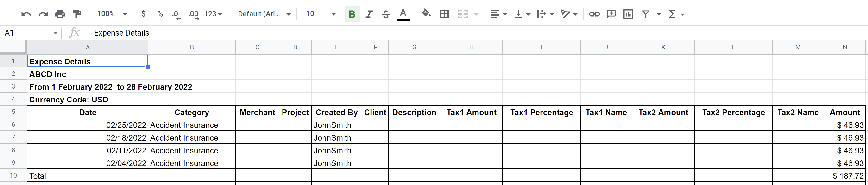Image resolution: width=868 pixels, height=185 pixels.
Task: Click the 'Description' header cell
Action: point(414,112)
